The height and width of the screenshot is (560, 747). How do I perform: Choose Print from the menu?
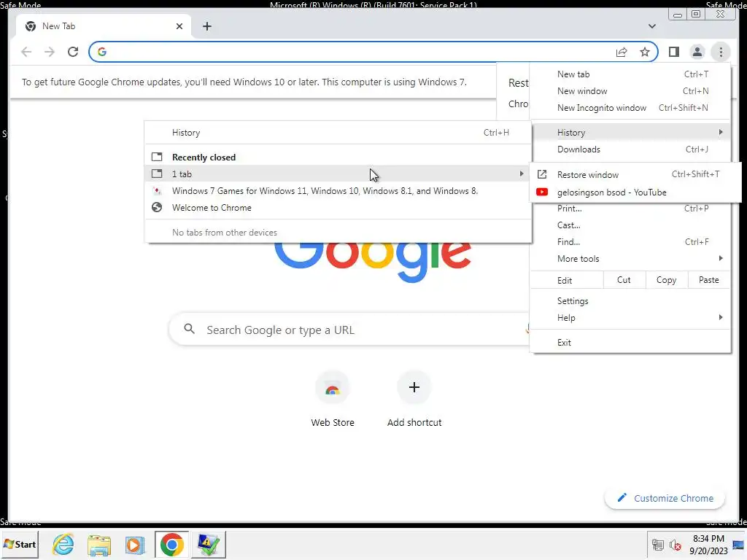click(x=630, y=208)
